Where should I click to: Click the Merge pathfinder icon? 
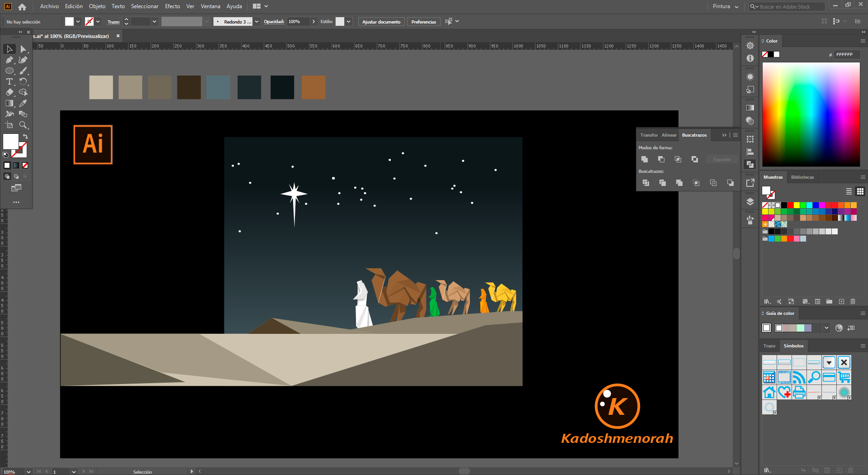[x=679, y=183]
